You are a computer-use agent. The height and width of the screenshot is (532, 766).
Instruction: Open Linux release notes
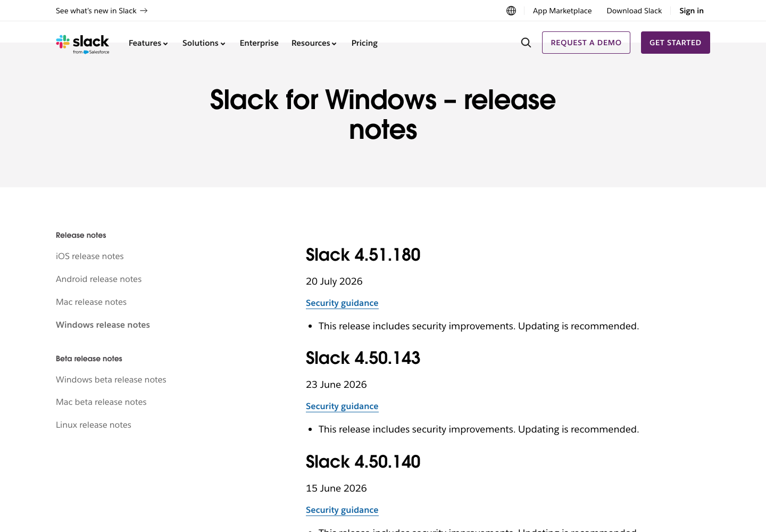(94, 425)
